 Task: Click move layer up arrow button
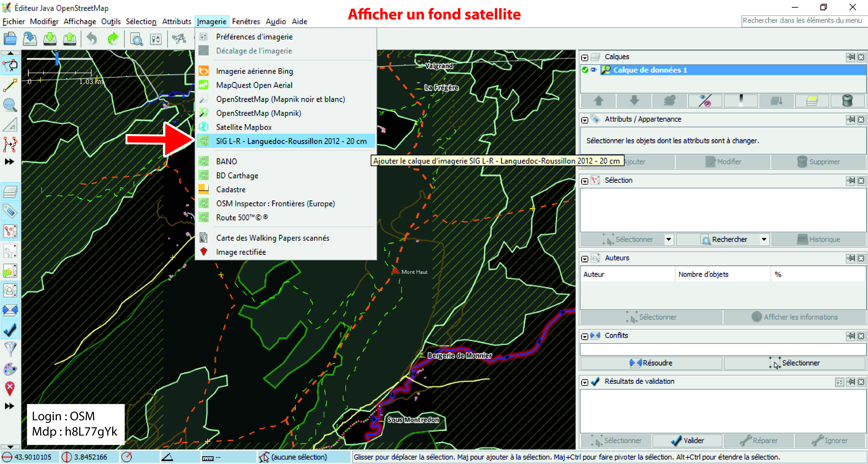598,101
